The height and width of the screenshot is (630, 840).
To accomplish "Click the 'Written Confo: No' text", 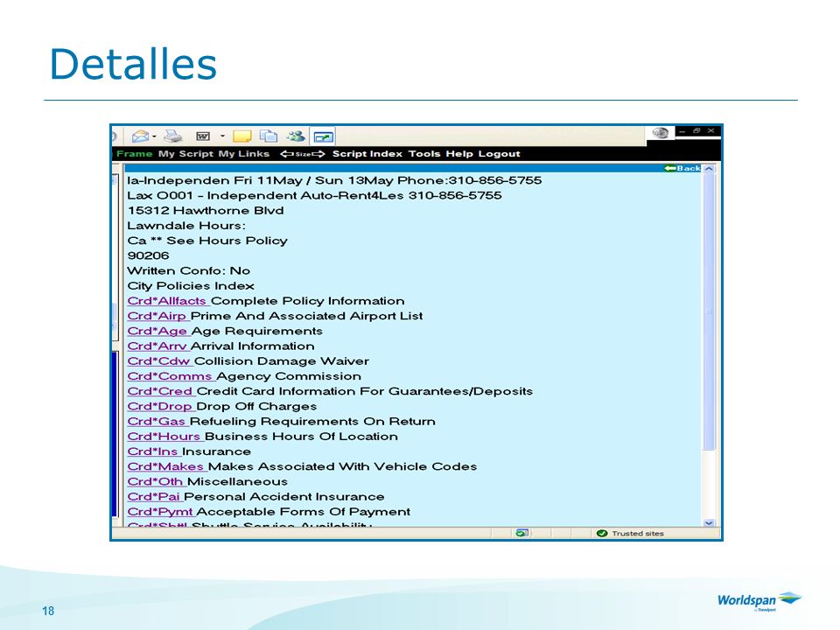I will (x=189, y=270).
